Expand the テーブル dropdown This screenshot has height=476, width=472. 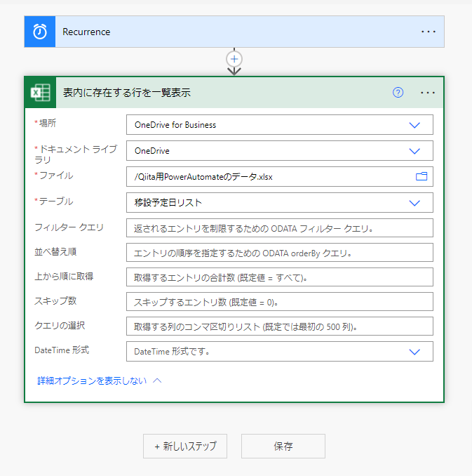pyautogui.click(x=414, y=203)
